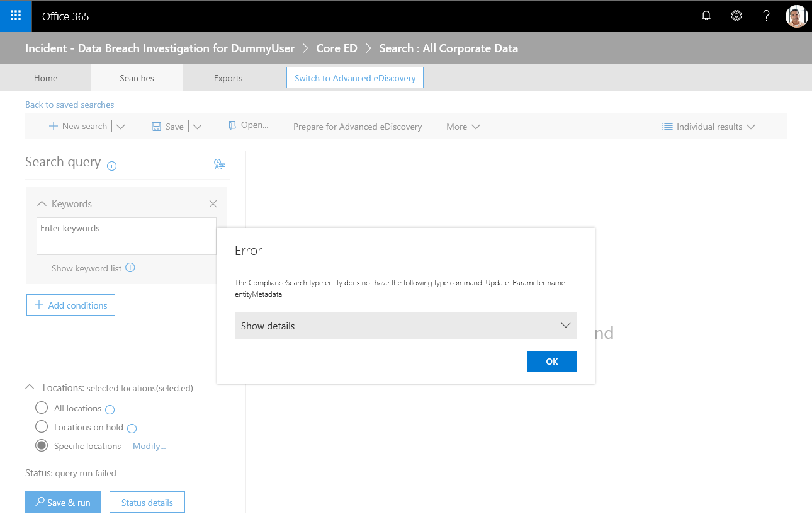The height and width of the screenshot is (519, 812).
Task: Collapse the Locations section
Action: pos(30,387)
